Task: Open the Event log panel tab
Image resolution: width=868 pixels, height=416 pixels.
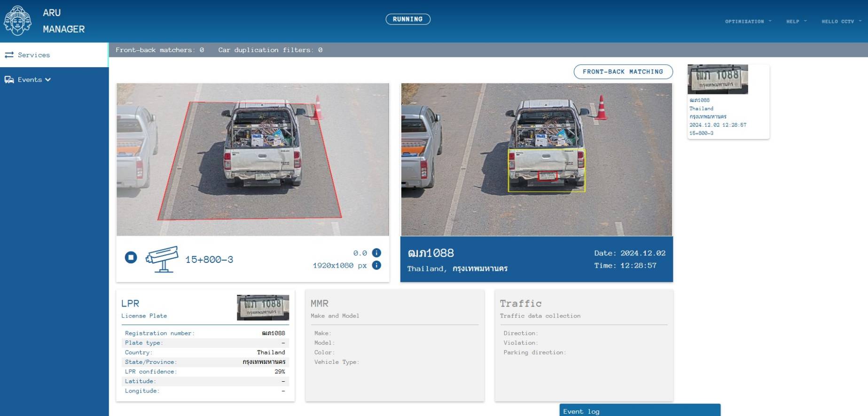Action: pos(639,411)
